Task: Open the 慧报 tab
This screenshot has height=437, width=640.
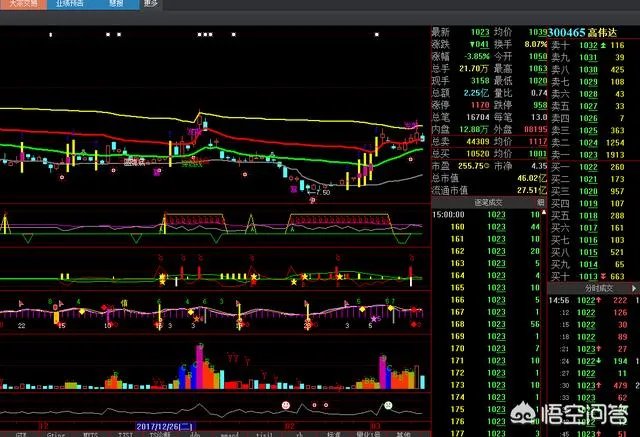Action: pos(113,4)
